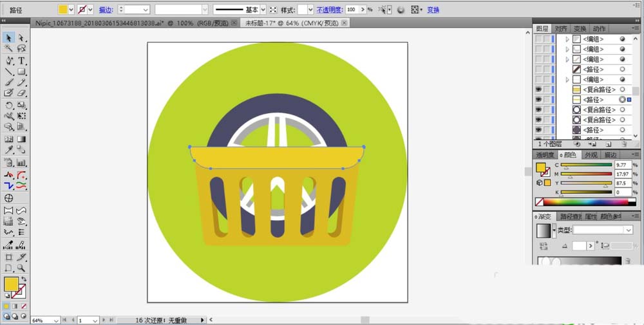644x325 pixels.
Task: Select the Gradient tool in the toolbox
Action: coord(21,140)
